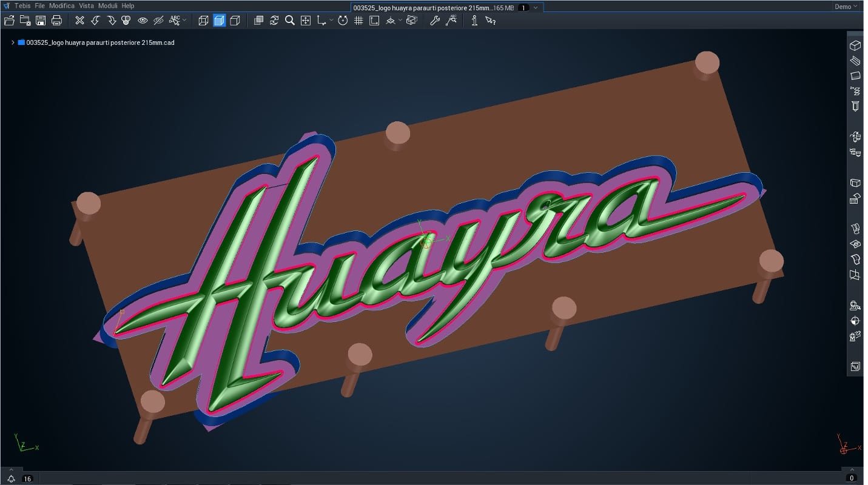Click the crosshair target circle sidebar icon
The height and width of the screenshot is (485, 868).
tap(855, 321)
